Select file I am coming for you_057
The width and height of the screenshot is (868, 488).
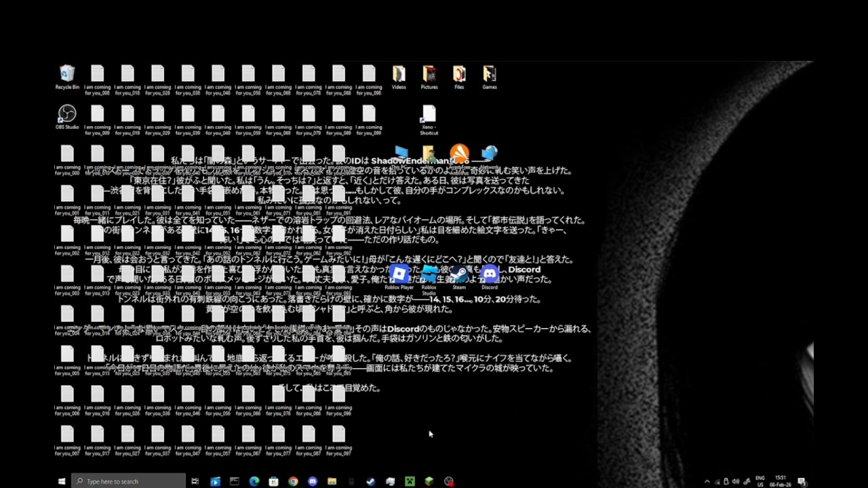pyautogui.click(x=218, y=441)
